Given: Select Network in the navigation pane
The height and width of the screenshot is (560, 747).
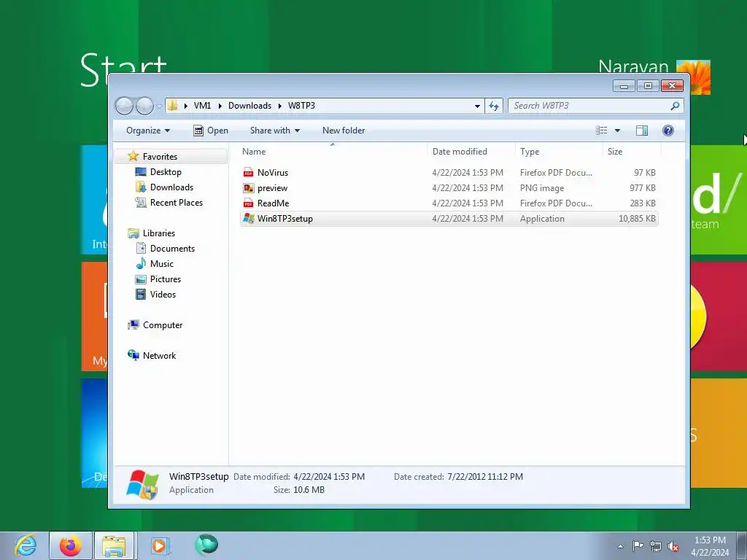Looking at the screenshot, I should pos(159,356).
